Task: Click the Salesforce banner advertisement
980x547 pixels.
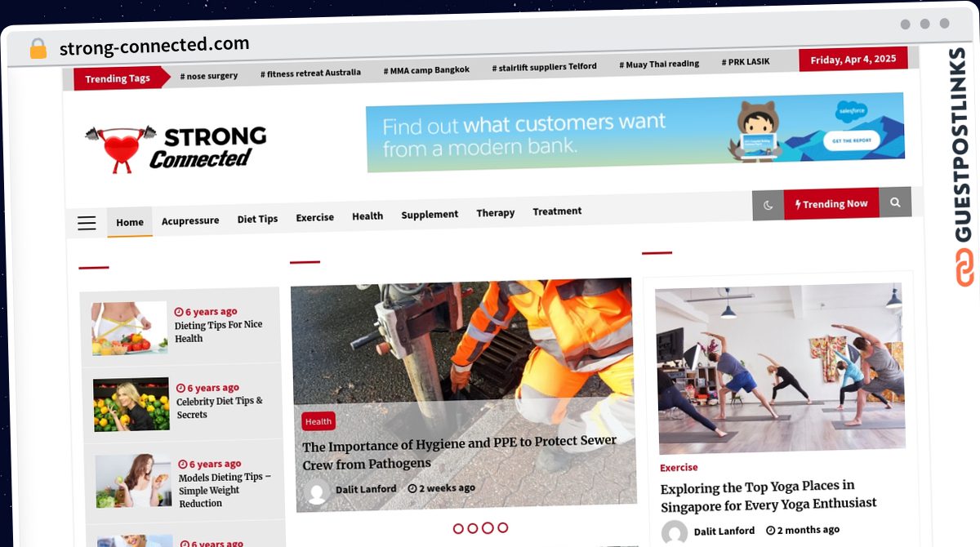Action: click(635, 132)
